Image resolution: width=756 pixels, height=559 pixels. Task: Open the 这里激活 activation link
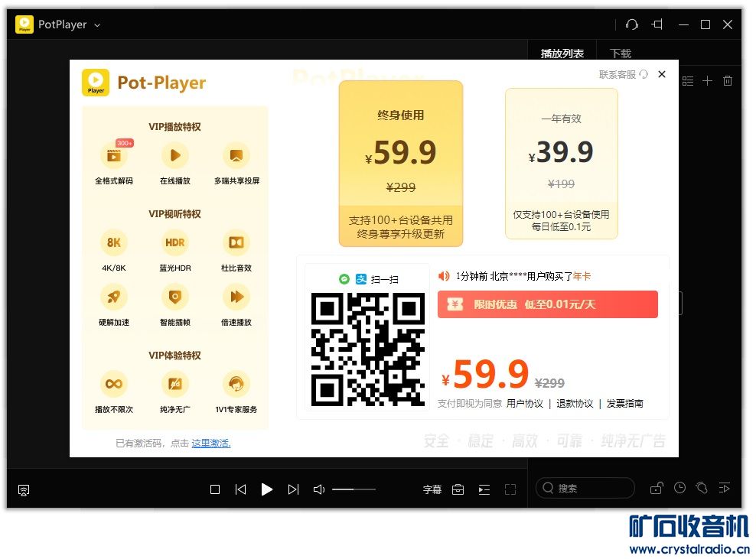(211, 443)
